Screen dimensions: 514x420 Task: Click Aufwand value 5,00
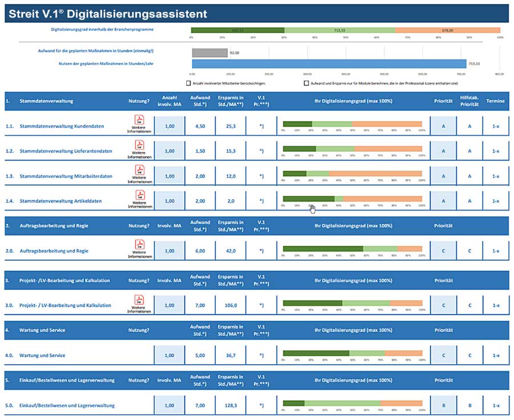pyautogui.click(x=200, y=356)
